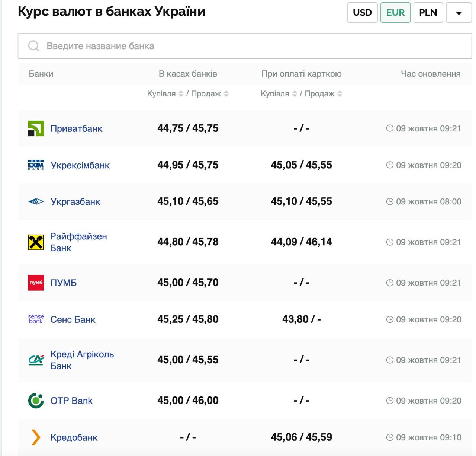Click the bank name search field
This screenshot has width=476, height=456.
(245, 46)
